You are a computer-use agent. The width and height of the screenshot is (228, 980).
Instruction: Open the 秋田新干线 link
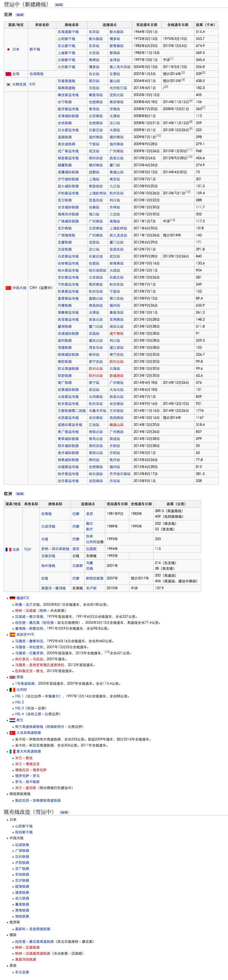(24, 832)
